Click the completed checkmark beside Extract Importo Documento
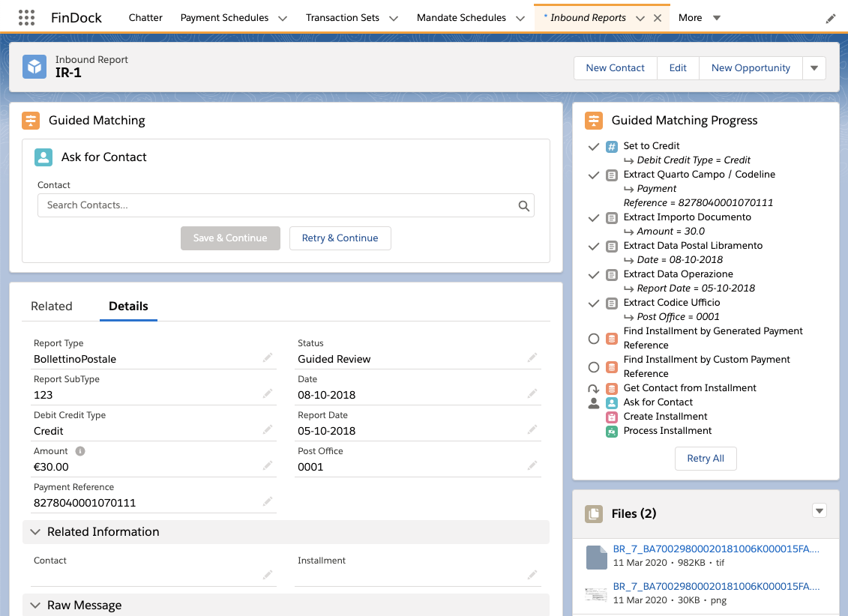 [594, 217]
